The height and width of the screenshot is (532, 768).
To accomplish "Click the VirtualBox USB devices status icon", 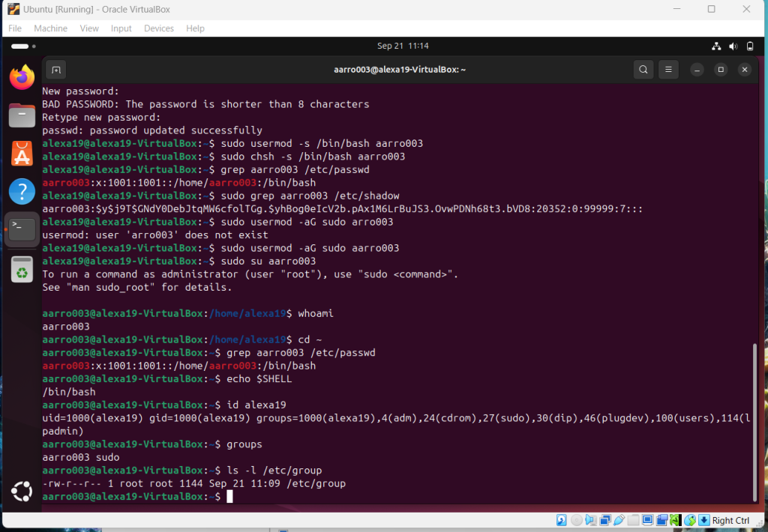I will point(619,521).
